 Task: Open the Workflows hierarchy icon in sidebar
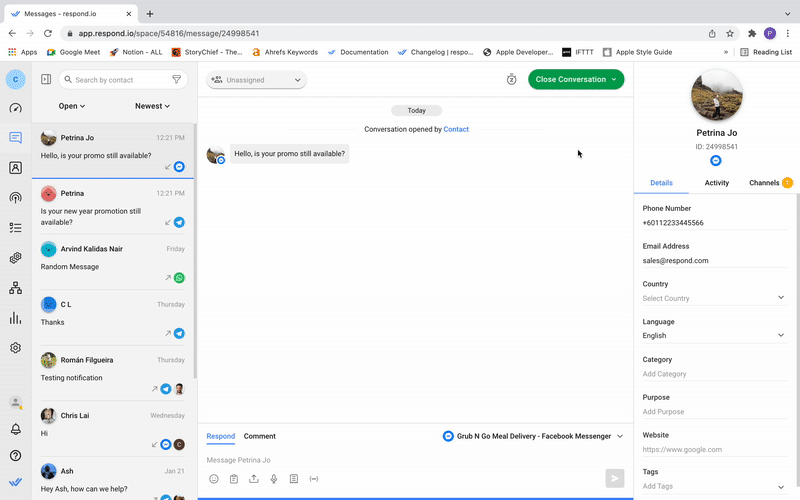coord(15,288)
